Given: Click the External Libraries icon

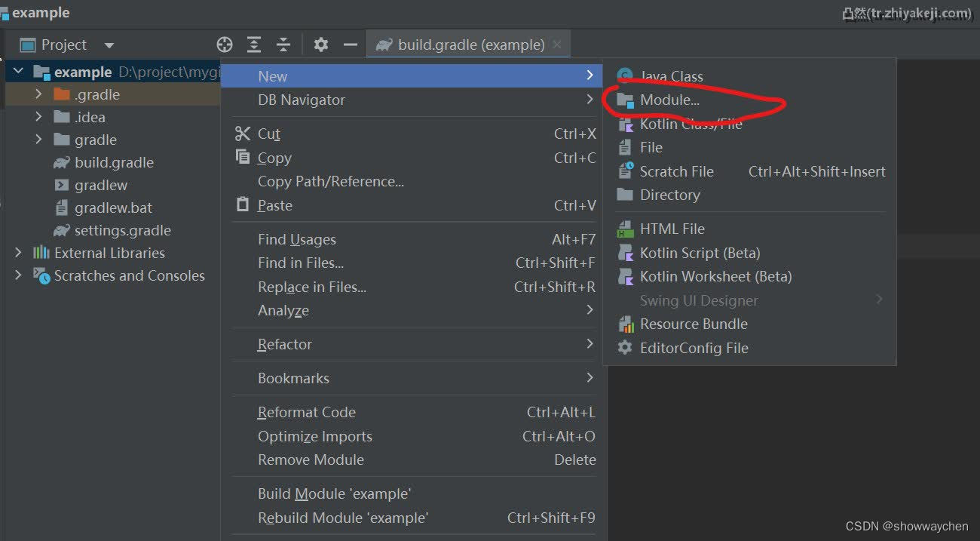Looking at the screenshot, I should click(41, 253).
